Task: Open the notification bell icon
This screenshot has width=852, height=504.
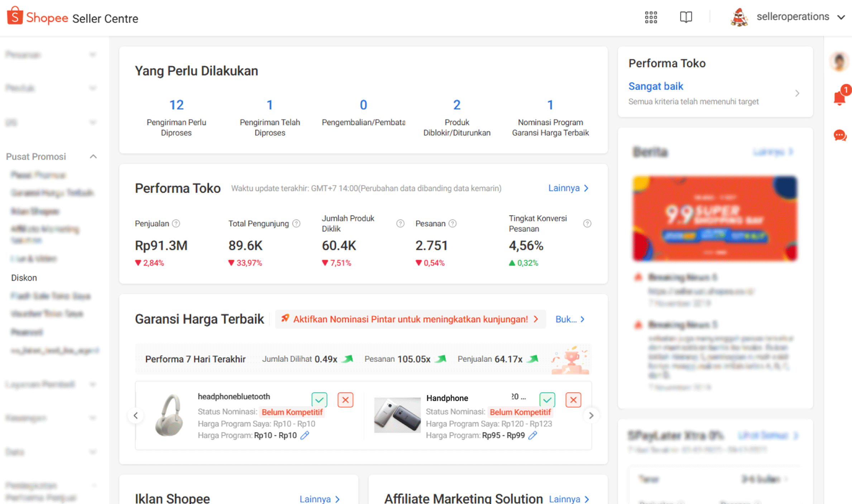Action: [x=839, y=97]
